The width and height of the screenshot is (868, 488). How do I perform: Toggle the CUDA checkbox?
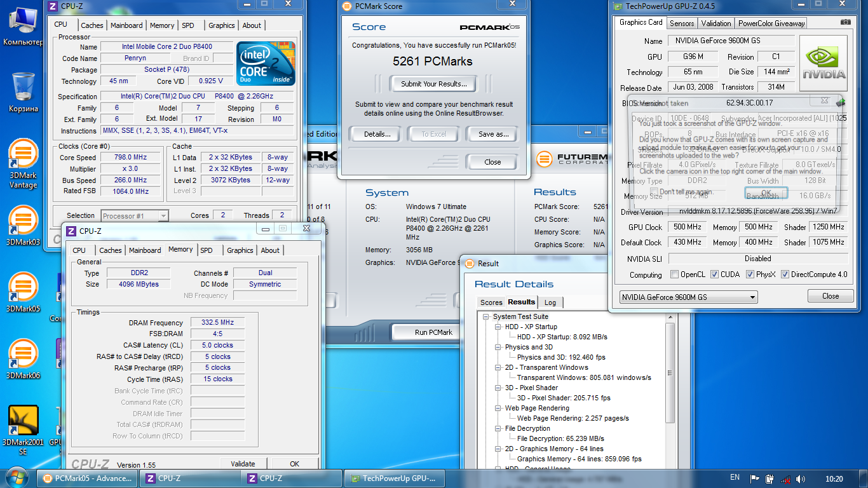(x=714, y=274)
